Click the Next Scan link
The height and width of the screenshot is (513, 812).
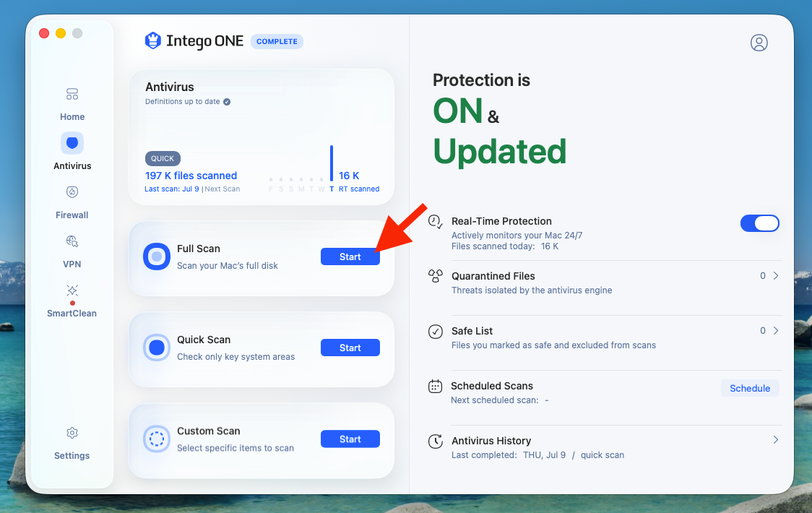click(223, 189)
